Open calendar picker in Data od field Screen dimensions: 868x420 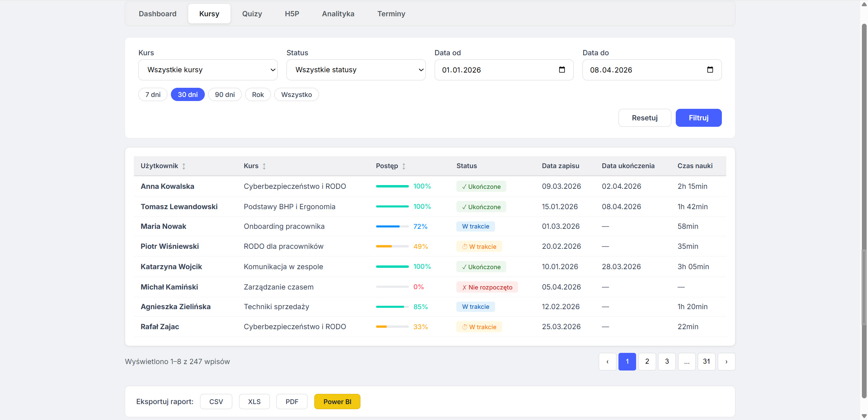point(562,70)
